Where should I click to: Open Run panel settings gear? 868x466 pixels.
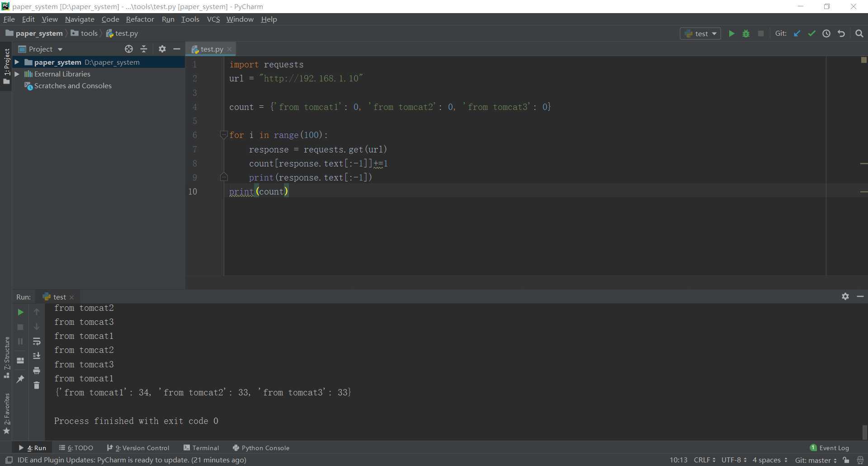pos(845,296)
